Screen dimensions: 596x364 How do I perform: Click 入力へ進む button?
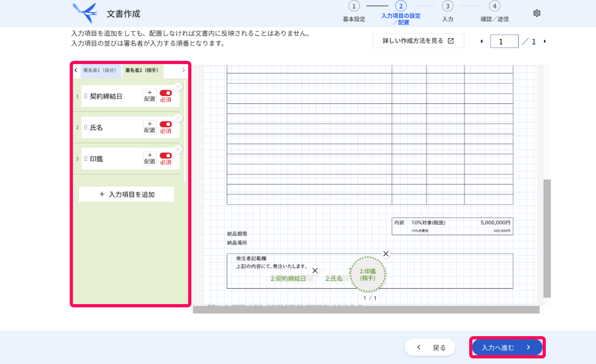pyautogui.click(x=507, y=347)
